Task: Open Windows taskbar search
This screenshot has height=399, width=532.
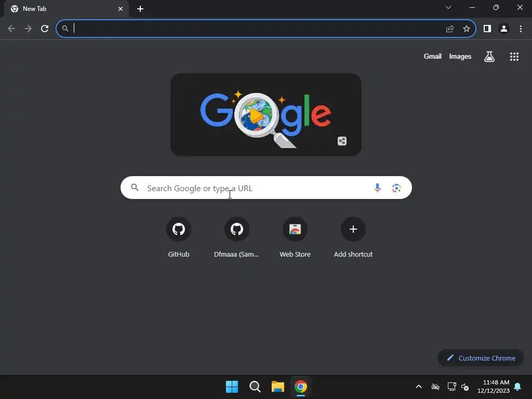Action: [255, 387]
